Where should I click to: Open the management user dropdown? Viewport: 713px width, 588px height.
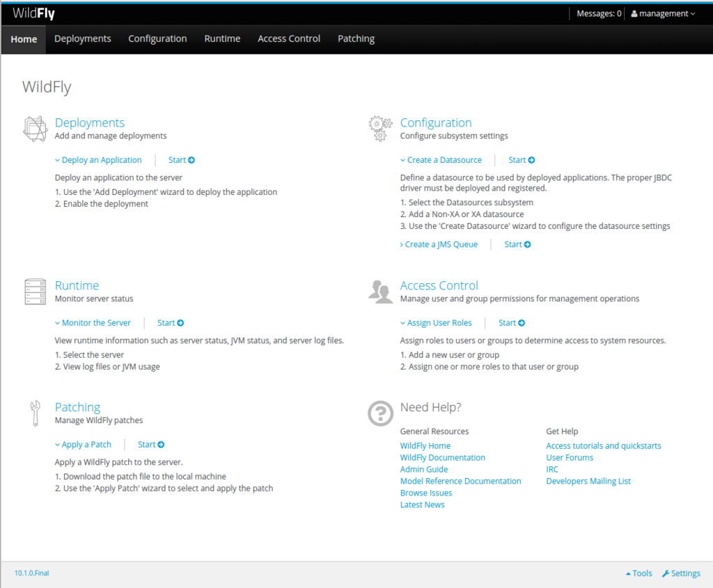click(663, 14)
